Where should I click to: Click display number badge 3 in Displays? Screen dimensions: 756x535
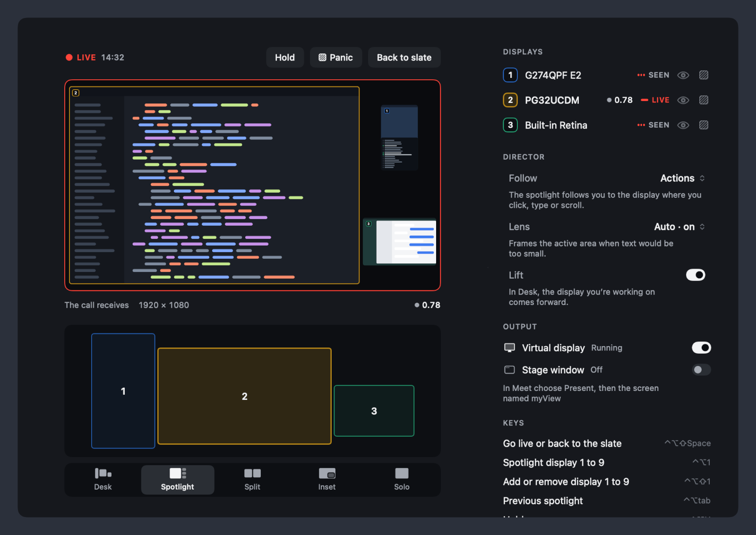[510, 125]
